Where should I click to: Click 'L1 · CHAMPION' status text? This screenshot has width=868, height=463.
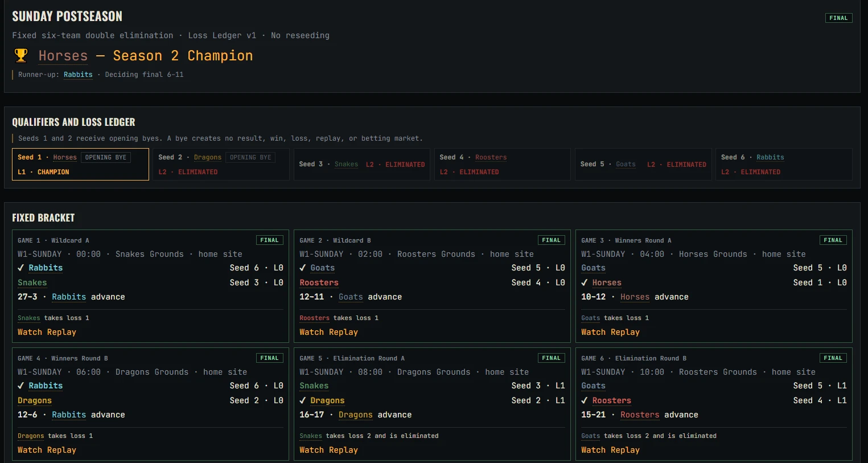[43, 172]
